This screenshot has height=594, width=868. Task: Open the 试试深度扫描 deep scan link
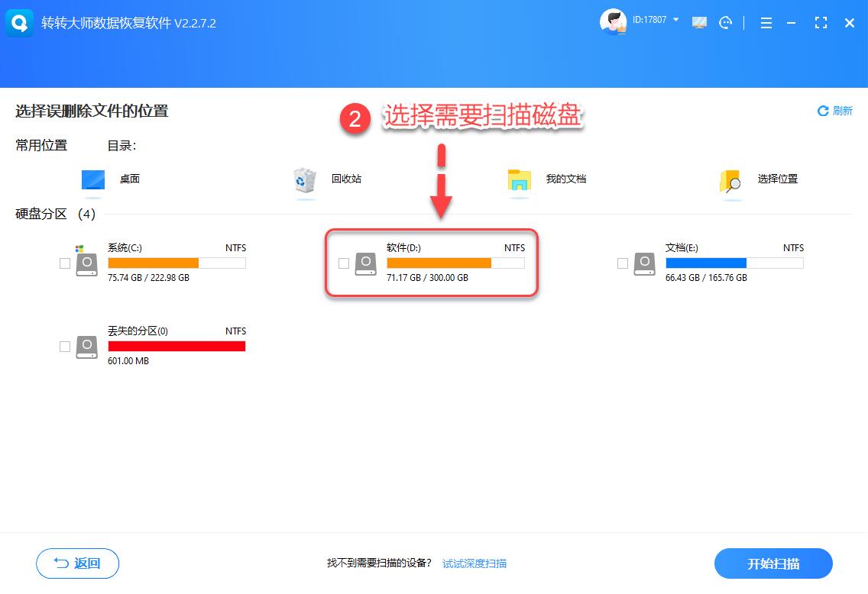474,563
